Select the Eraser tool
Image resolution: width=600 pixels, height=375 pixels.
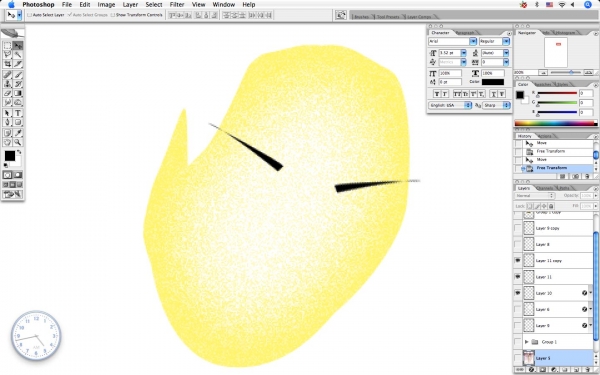point(7,93)
